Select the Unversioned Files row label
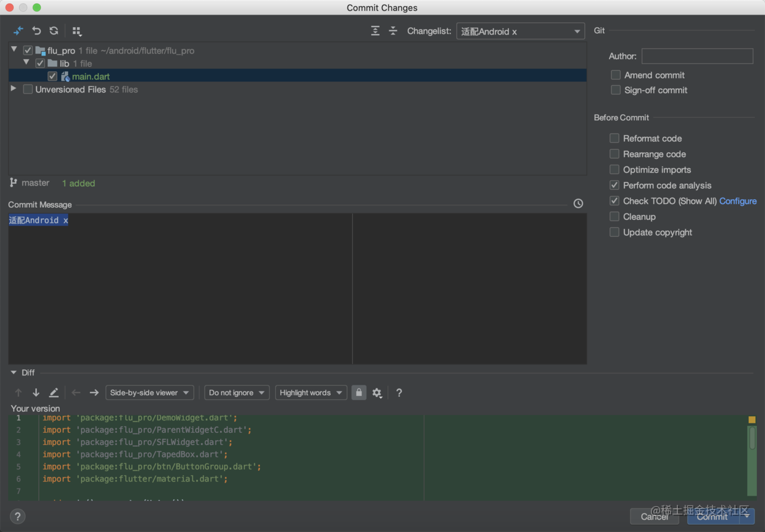Image resolution: width=765 pixels, height=532 pixels. 70,89
